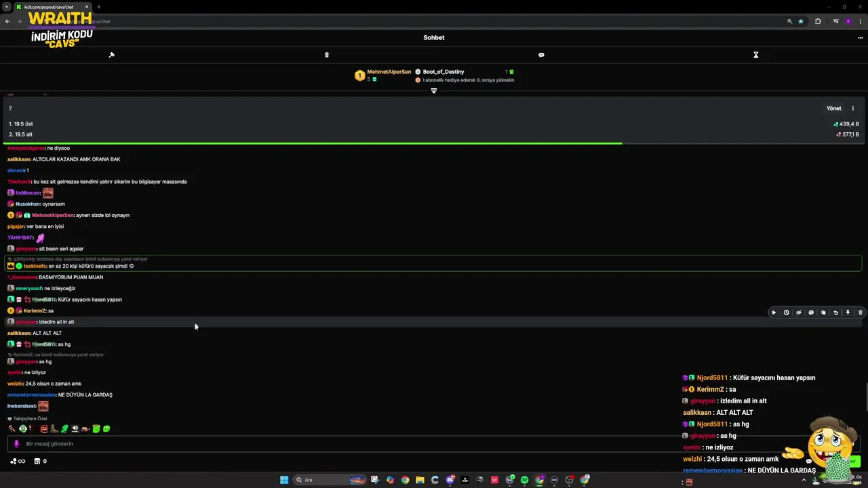The image size is (868, 488).
Task: Switch to the chat bubble tab
Action: 541,55
